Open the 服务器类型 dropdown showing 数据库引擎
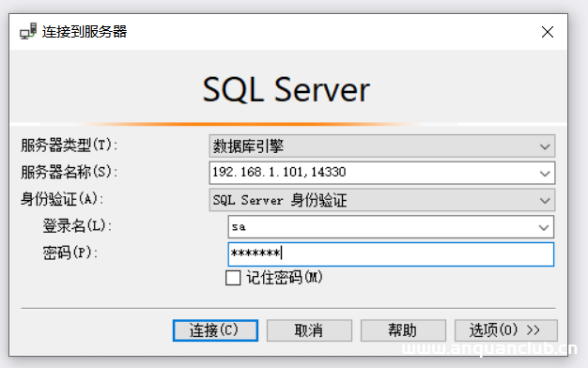 point(382,146)
